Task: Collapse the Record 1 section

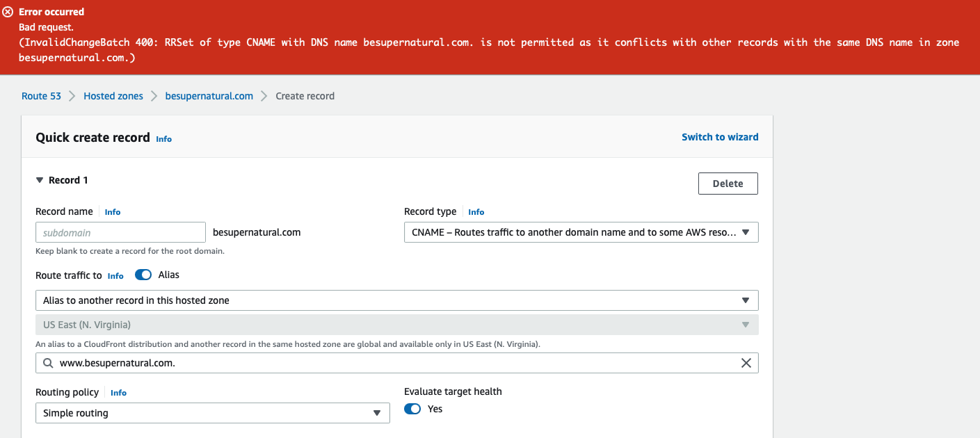Action: coord(40,180)
